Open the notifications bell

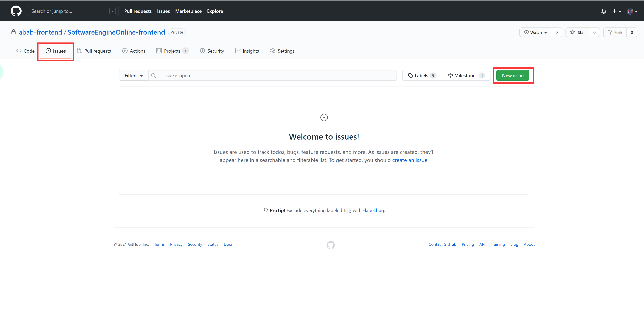[603, 11]
